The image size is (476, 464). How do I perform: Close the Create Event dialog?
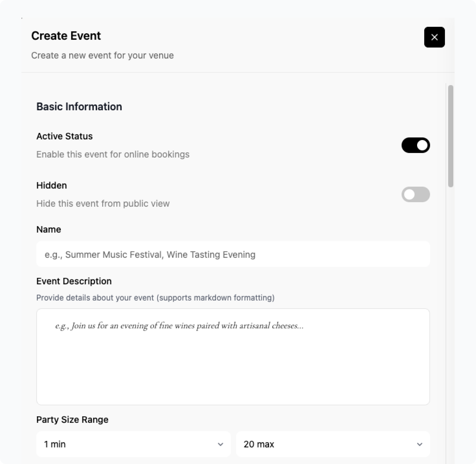(x=434, y=37)
